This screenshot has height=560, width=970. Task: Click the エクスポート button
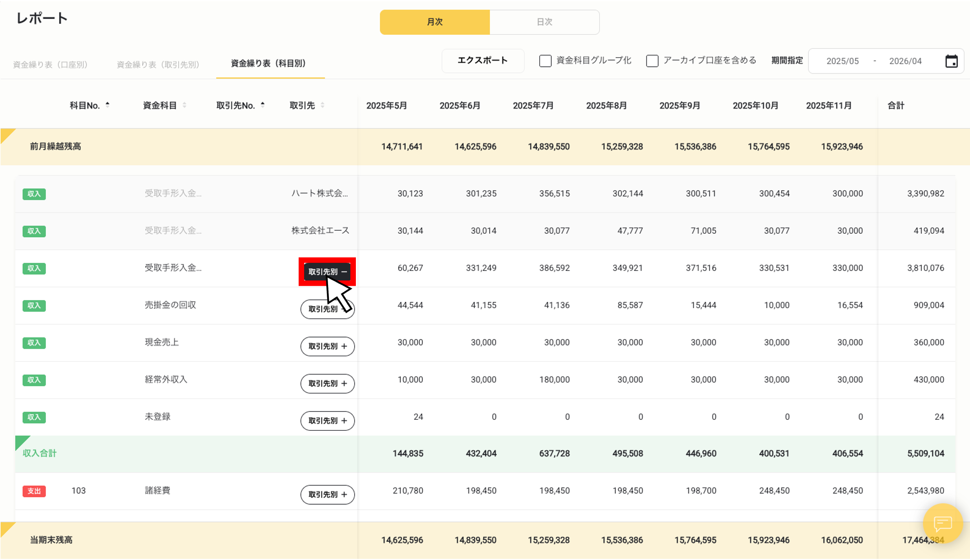point(482,60)
